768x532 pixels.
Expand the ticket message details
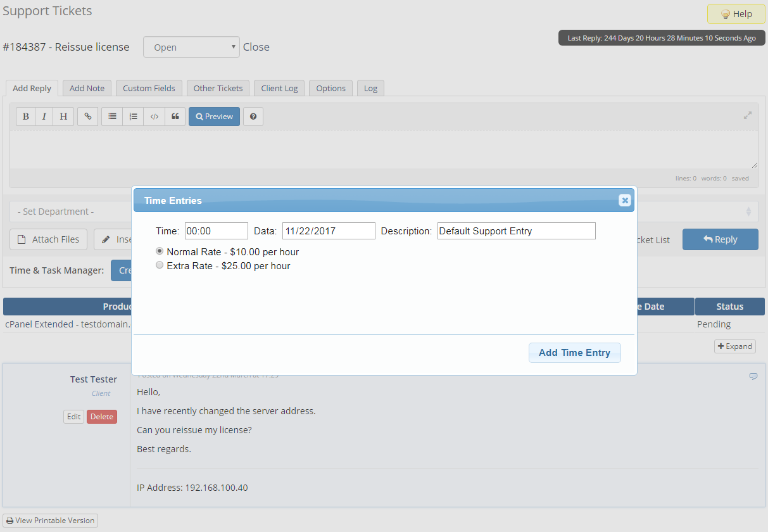click(734, 346)
